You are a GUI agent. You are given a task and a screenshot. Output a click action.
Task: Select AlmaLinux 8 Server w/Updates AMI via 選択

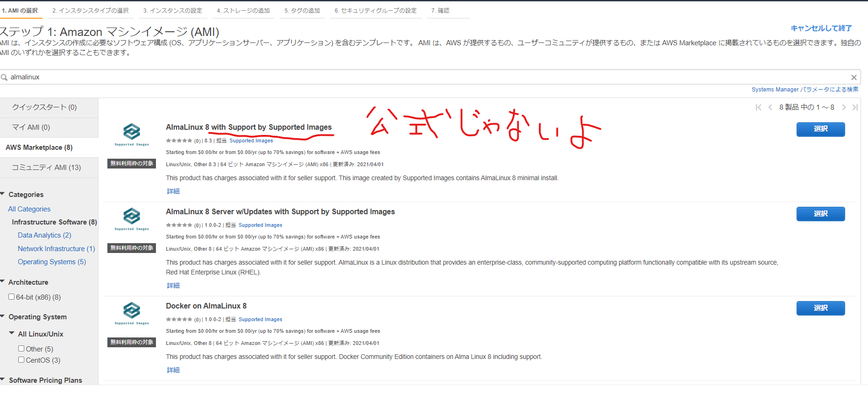(x=820, y=214)
